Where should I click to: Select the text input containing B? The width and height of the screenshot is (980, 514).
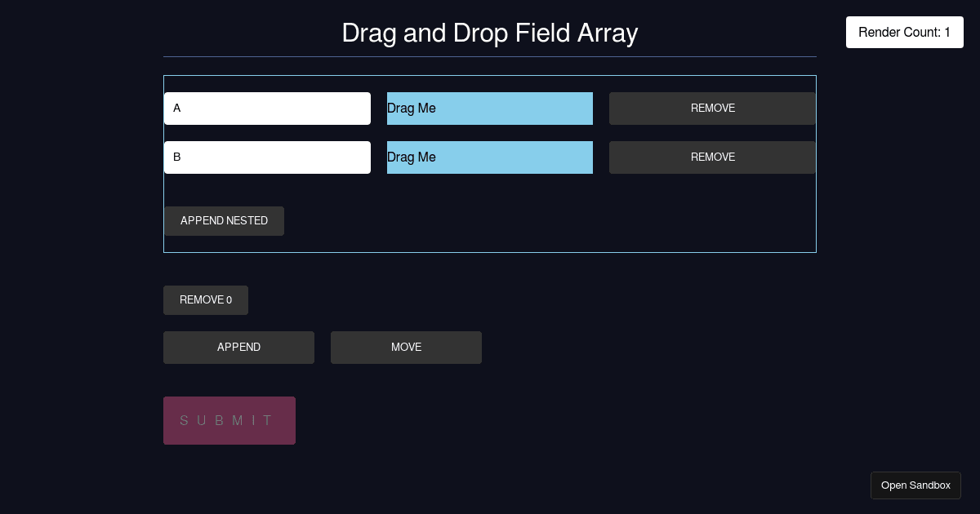coord(267,157)
